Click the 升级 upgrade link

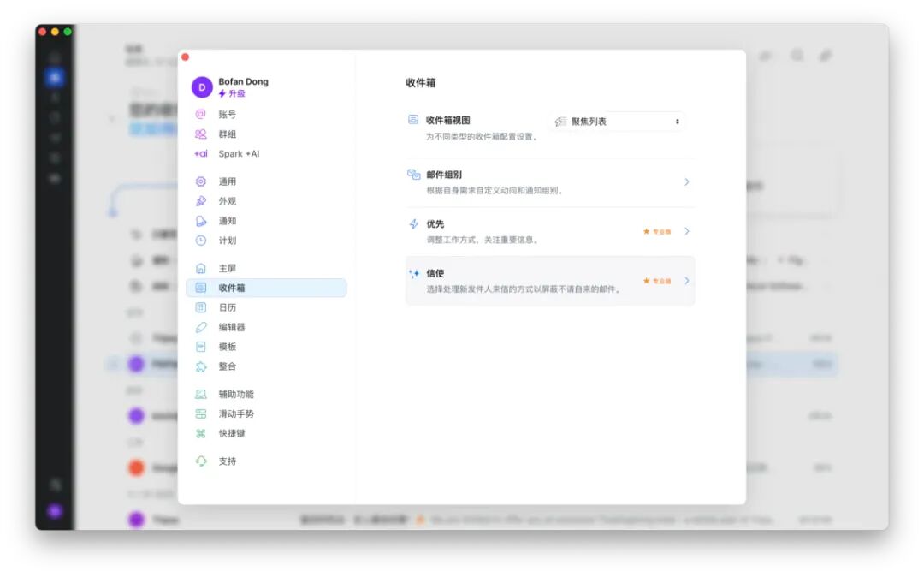click(x=232, y=93)
